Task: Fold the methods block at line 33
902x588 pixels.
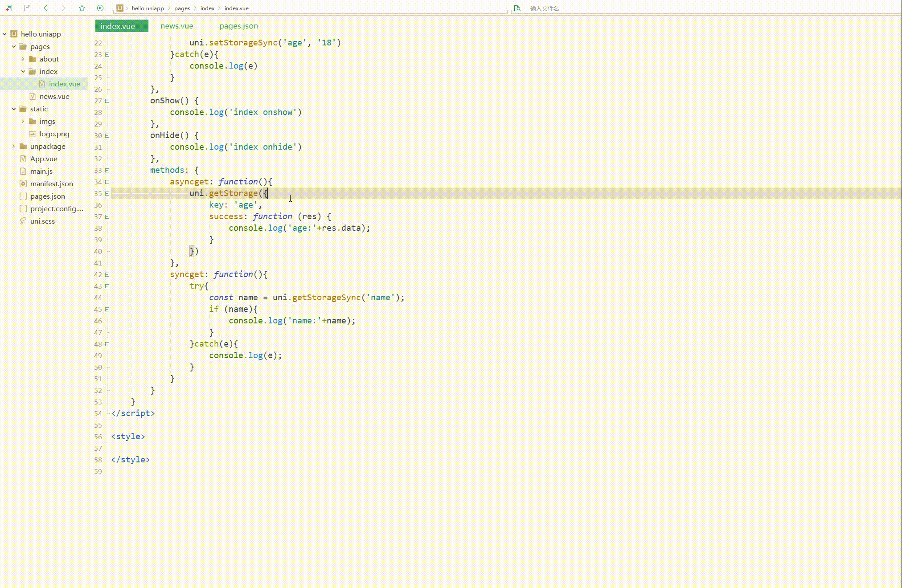Action: (107, 170)
